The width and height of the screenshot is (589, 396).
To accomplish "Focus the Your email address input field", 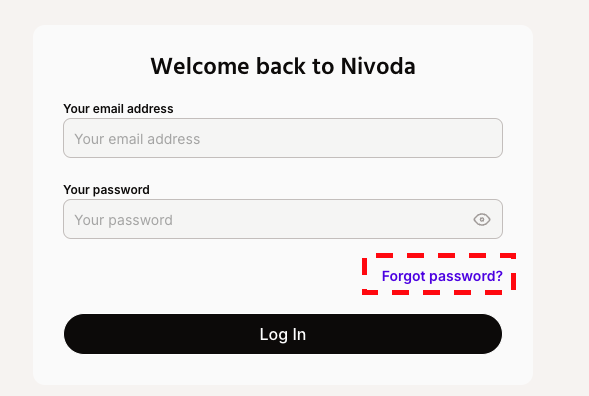I will tap(283, 138).
